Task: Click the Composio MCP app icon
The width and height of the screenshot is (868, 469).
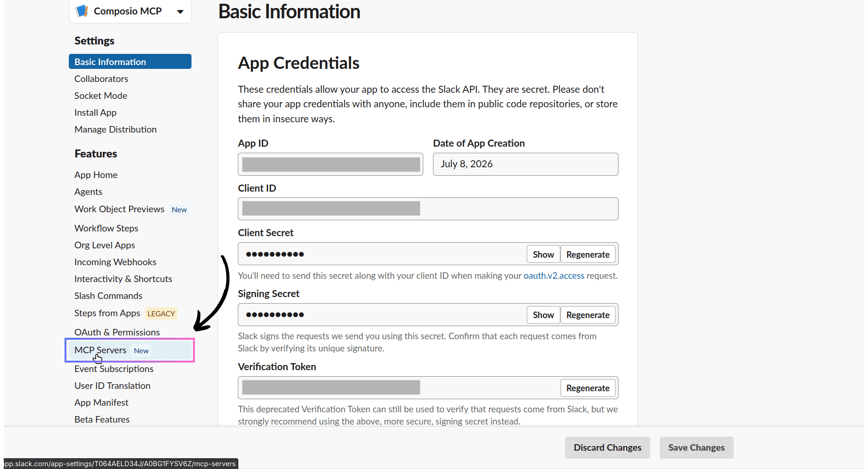Action: click(x=82, y=11)
